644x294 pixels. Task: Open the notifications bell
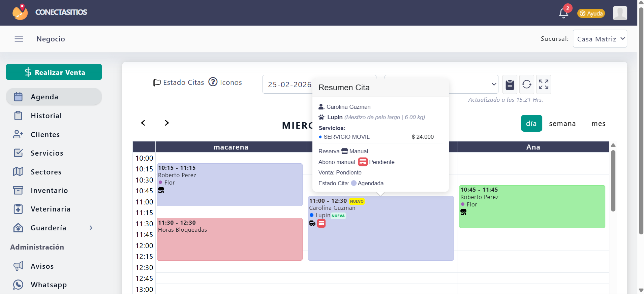pyautogui.click(x=563, y=13)
